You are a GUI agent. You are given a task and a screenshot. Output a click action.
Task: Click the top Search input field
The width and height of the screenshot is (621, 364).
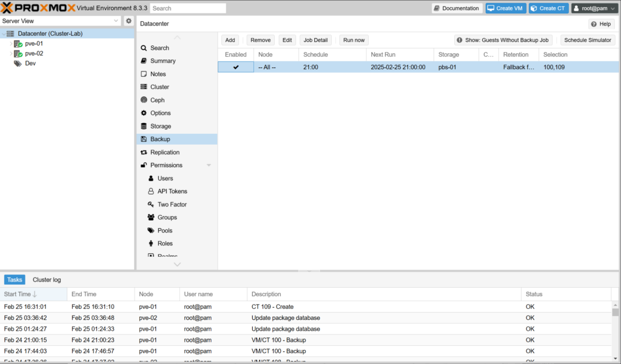pos(188,8)
